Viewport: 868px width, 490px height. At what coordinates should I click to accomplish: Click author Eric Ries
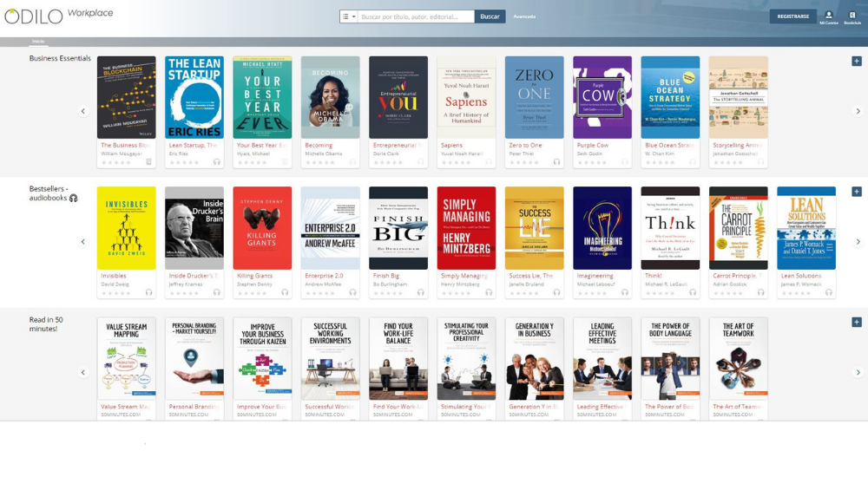(x=178, y=154)
